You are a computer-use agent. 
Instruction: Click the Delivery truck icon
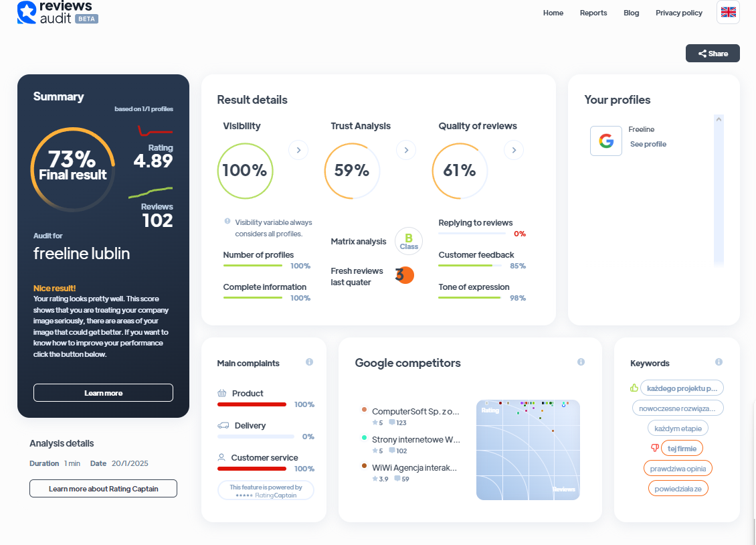point(223,425)
